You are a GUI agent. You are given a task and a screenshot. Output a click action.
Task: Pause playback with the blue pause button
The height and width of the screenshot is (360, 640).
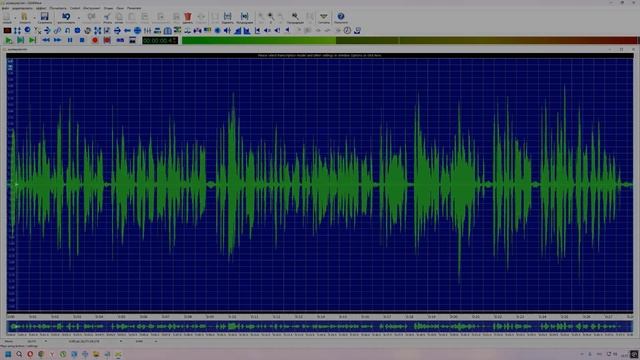click(x=70, y=40)
